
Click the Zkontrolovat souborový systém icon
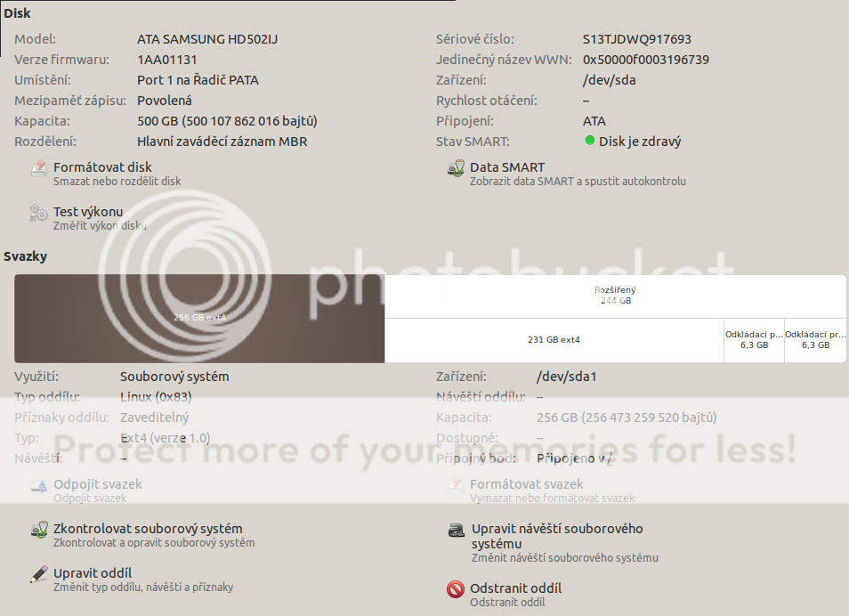click(x=39, y=530)
